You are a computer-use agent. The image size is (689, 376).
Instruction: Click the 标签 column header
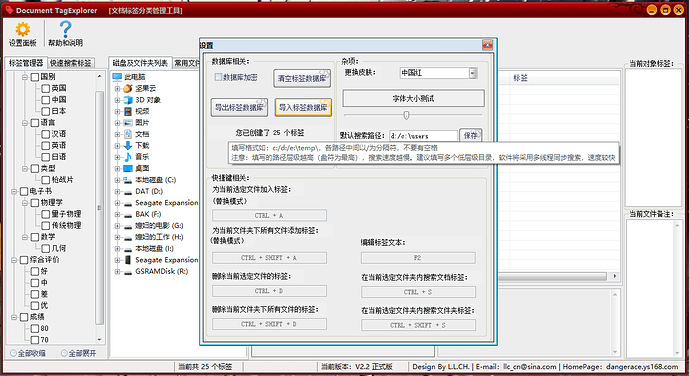pyautogui.click(x=520, y=78)
